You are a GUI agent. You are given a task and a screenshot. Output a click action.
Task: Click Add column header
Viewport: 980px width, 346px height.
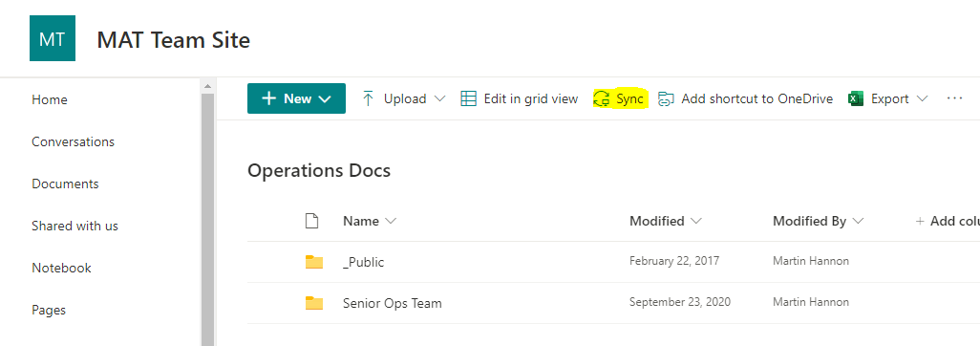coord(948,221)
